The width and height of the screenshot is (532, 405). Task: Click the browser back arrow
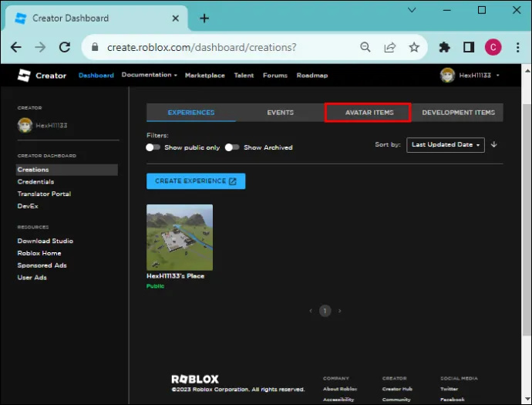[16, 47]
